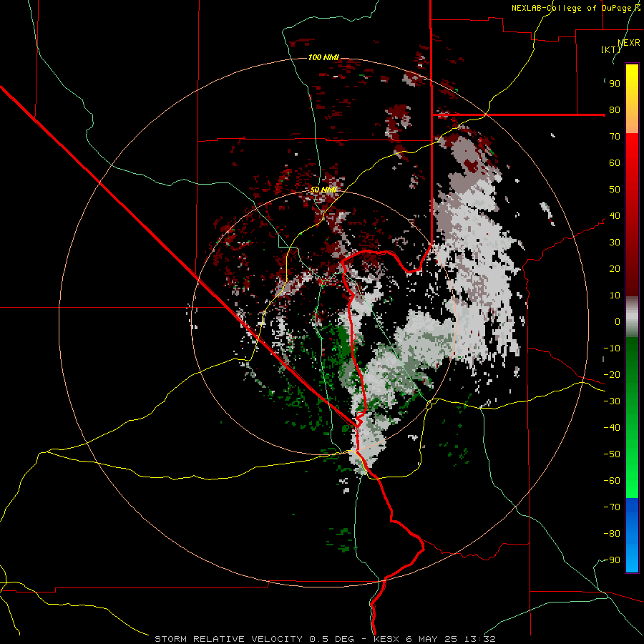Click the 40 value on the velocity scale
Viewport: 644px width, 644px height.
pos(615,216)
